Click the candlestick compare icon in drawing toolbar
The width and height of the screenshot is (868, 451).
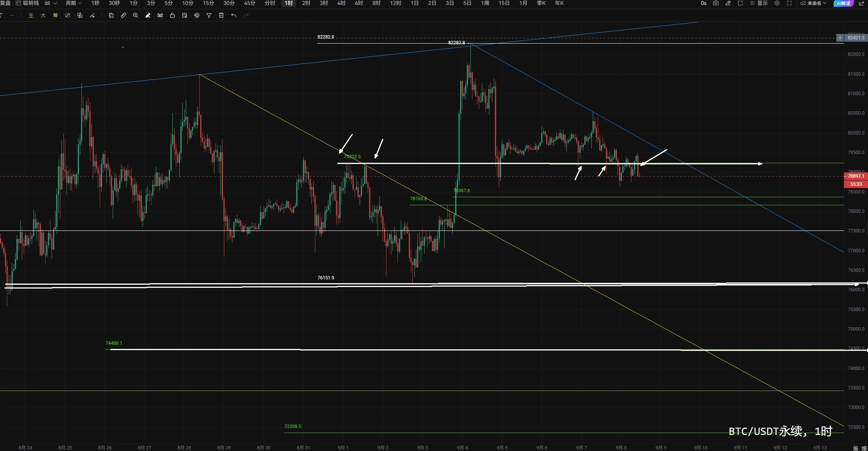(160, 16)
